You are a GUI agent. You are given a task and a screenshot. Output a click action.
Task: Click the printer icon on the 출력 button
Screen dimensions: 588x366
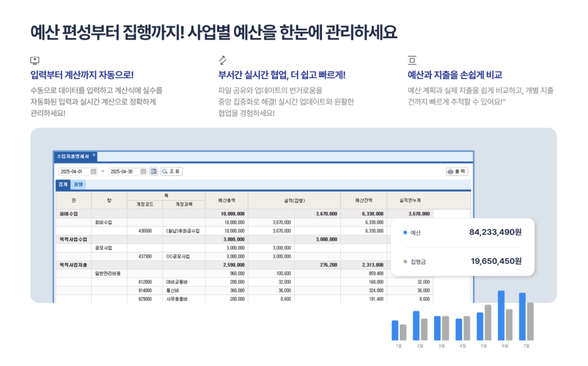click(452, 171)
